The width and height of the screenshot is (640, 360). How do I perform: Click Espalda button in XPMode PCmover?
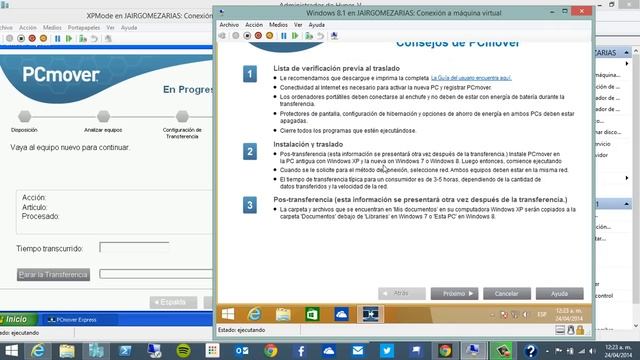pos(173,302)
